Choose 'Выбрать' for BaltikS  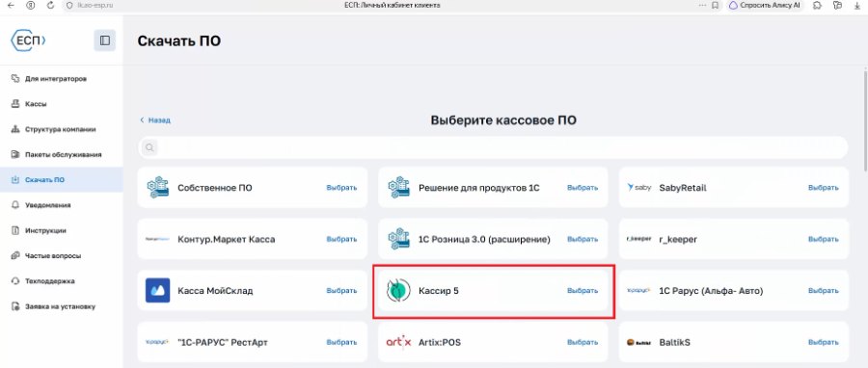pyautogui.click(x=824, y=343)
